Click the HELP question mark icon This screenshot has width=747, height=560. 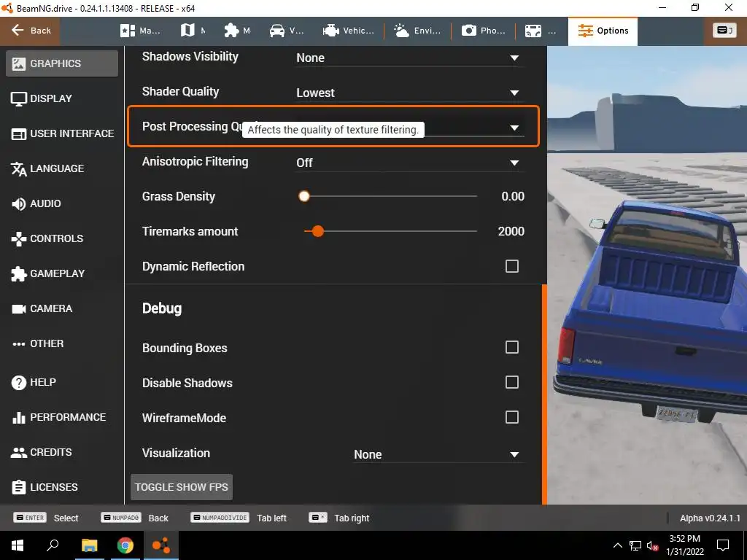click(18, 382)
